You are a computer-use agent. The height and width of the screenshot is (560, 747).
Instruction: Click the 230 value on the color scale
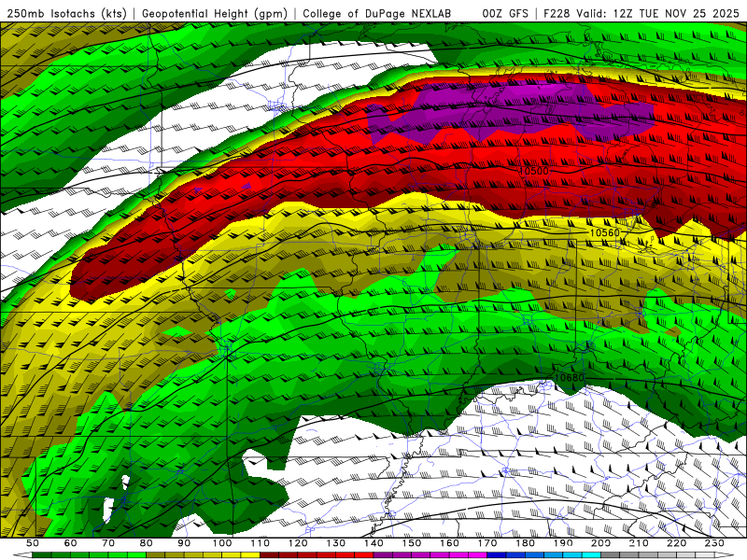[714, 543]
